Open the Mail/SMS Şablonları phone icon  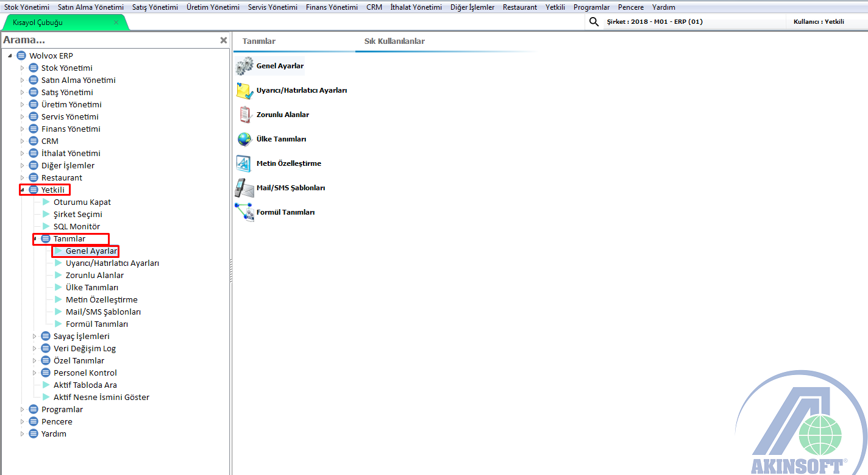[x=244, y=188]
